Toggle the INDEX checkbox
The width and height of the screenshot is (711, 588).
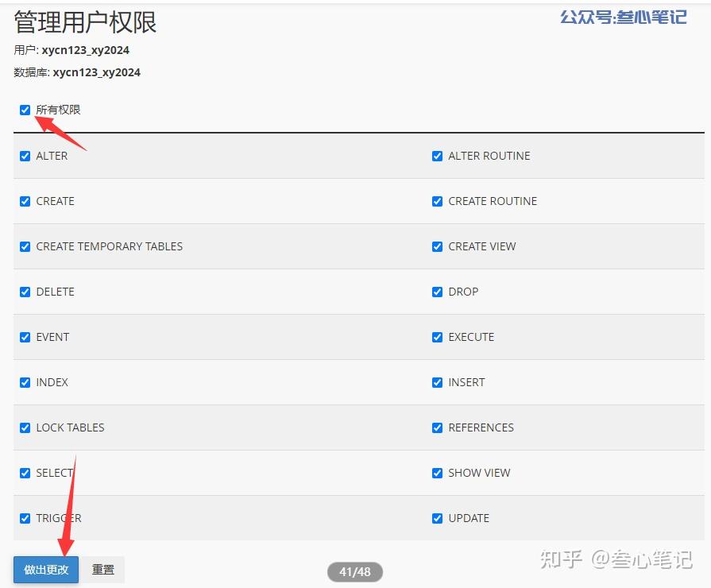pos(25,382)
